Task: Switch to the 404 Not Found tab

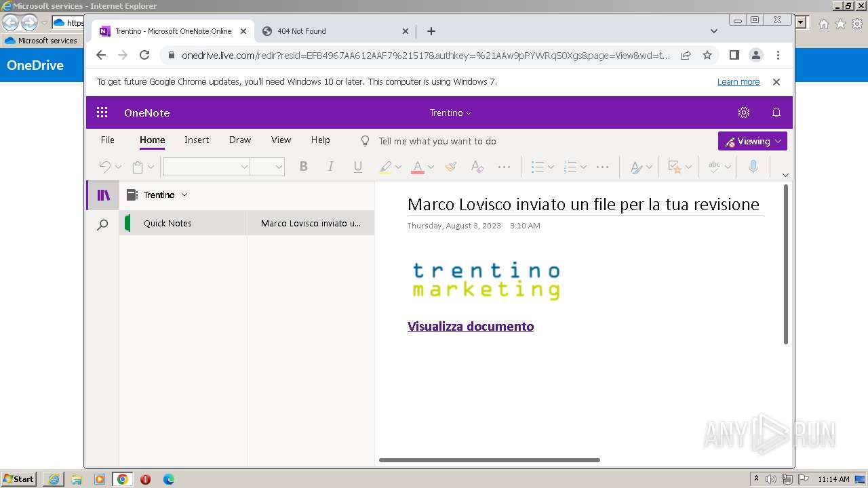Action: point(335,31)
